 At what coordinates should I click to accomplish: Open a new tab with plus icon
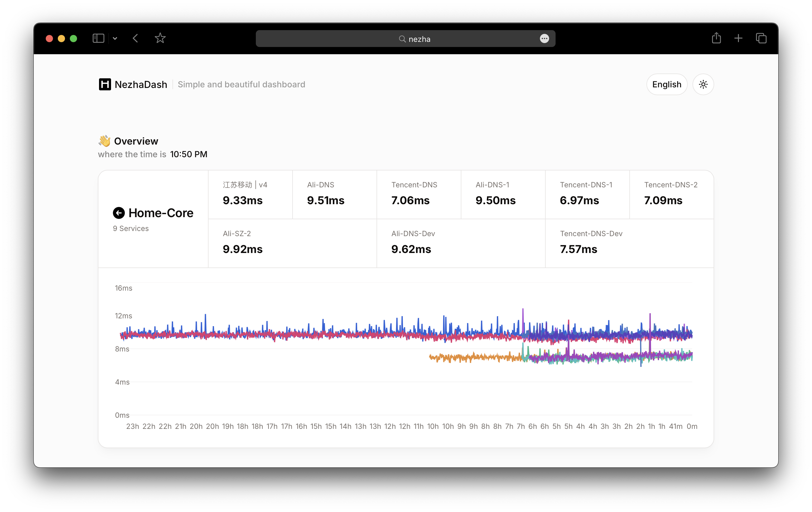point(738,39)
